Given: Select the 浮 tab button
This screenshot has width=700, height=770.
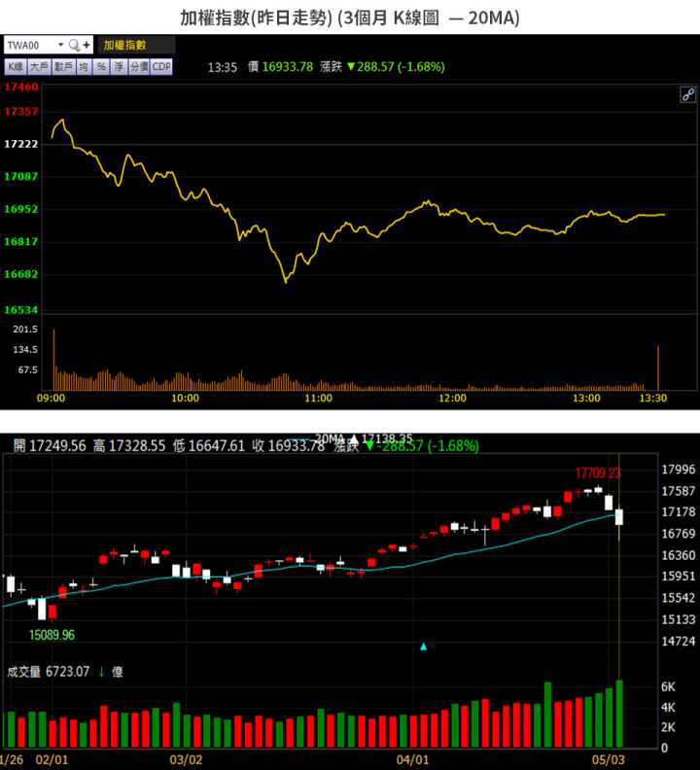Looking at the screenshot, I should pos(119,67).
